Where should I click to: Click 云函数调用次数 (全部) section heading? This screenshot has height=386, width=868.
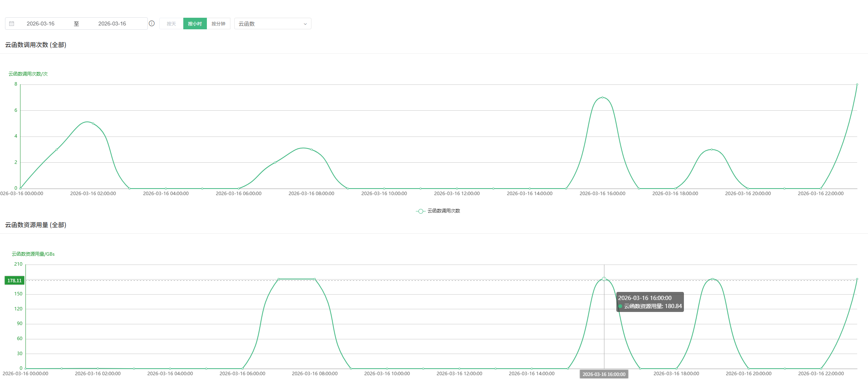36,45
